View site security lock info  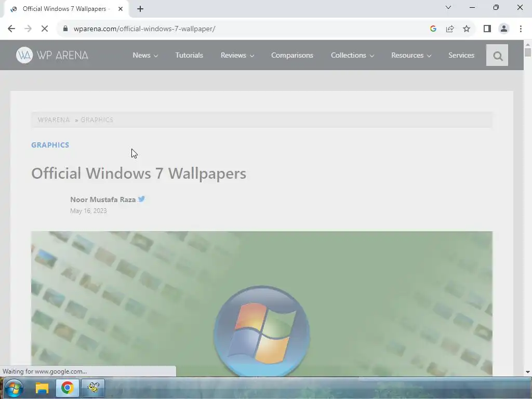65,29
